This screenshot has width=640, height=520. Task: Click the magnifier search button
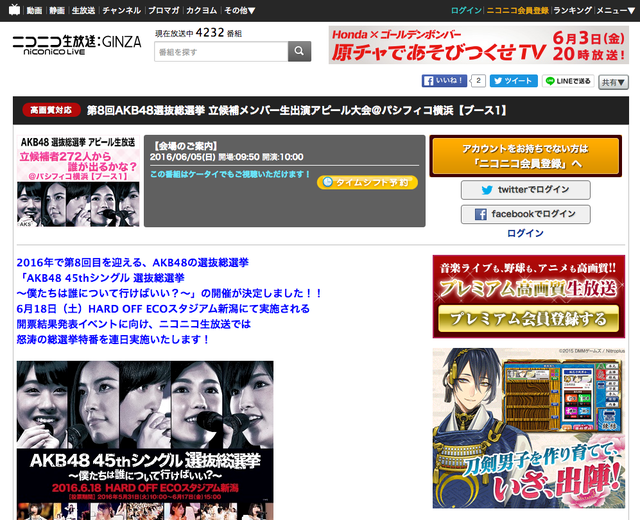click(x=299, y=51)
